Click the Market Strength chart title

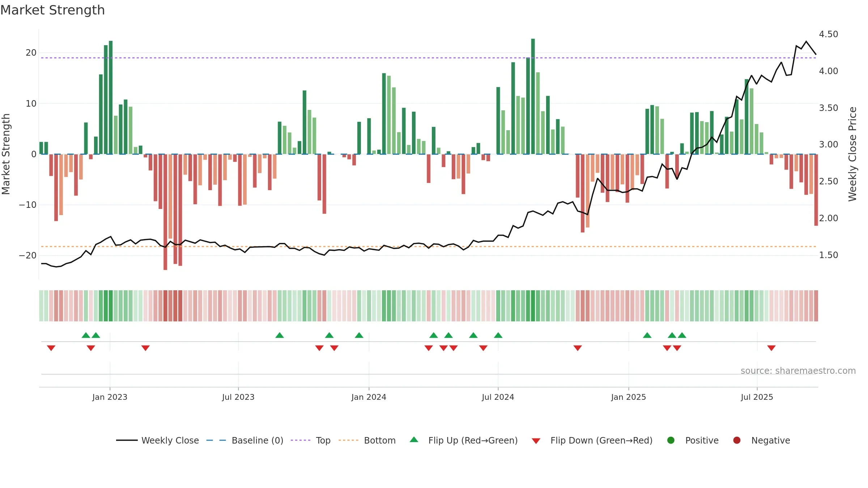(52, 10)
